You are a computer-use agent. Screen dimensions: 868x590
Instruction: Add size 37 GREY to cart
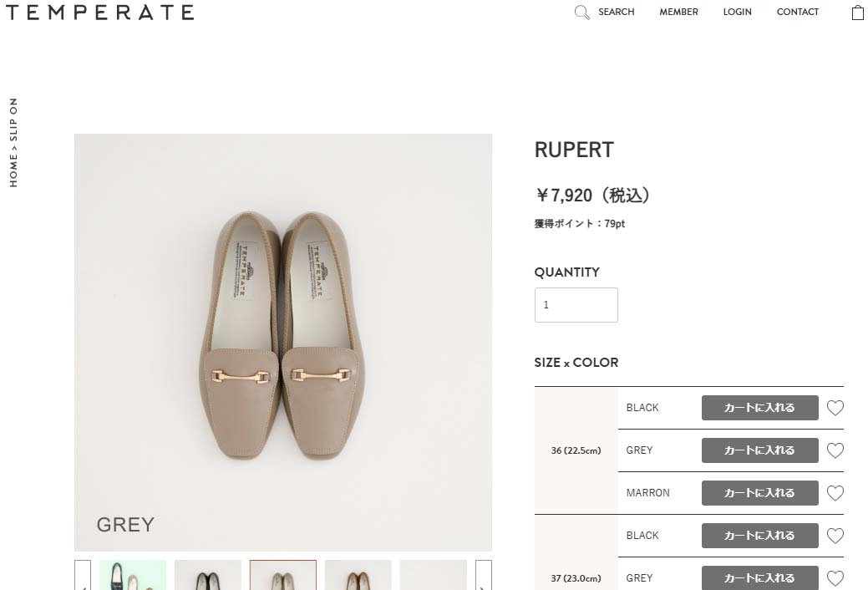[759, 577]
